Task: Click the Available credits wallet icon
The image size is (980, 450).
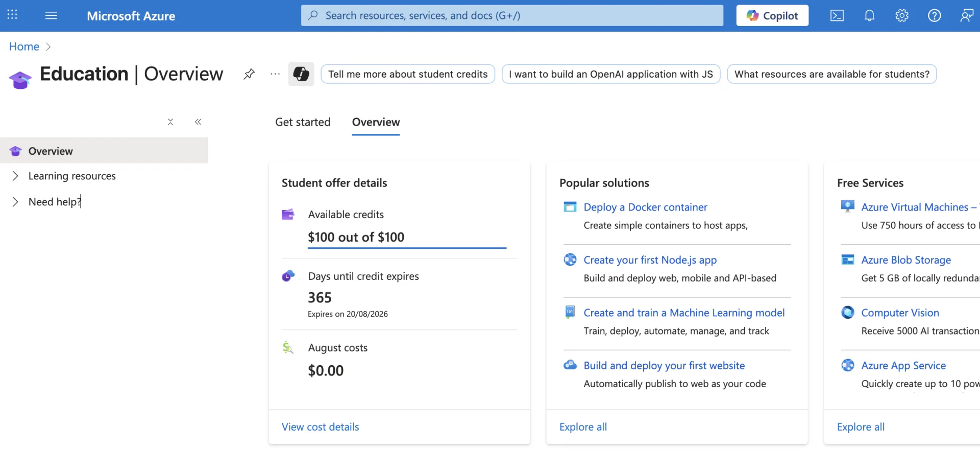Action: (288, 214)
